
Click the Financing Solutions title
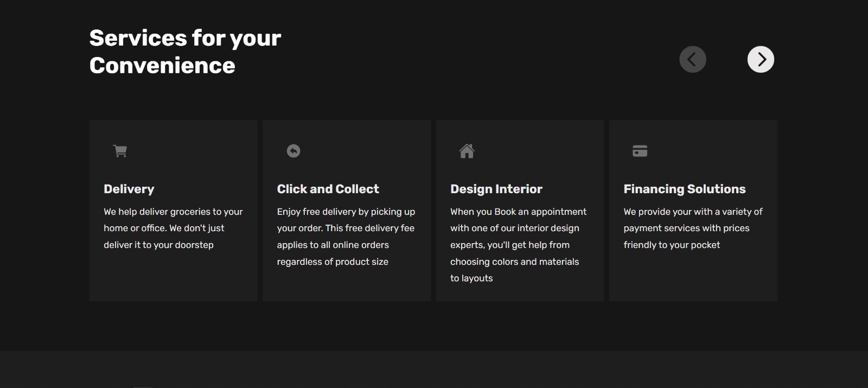(x=685, y=189)
